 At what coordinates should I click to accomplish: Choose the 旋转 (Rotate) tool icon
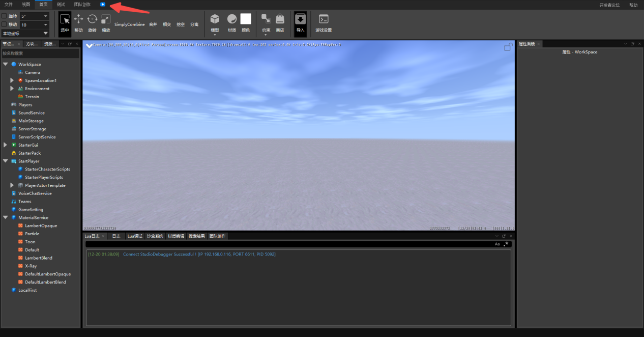click(92, 19)
